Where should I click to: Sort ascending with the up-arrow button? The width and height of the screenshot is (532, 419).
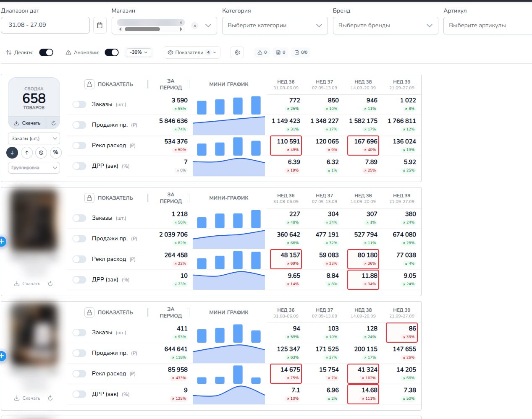coord(27,152)
